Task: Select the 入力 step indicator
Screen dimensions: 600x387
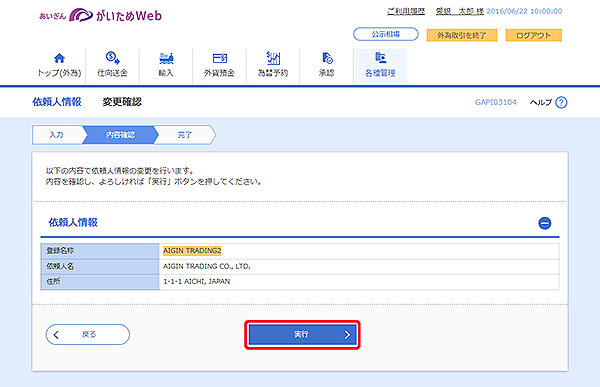Action: (57, 135)
